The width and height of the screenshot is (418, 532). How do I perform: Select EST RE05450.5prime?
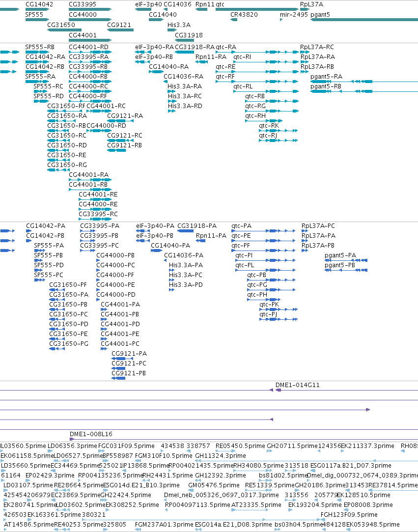240,446
